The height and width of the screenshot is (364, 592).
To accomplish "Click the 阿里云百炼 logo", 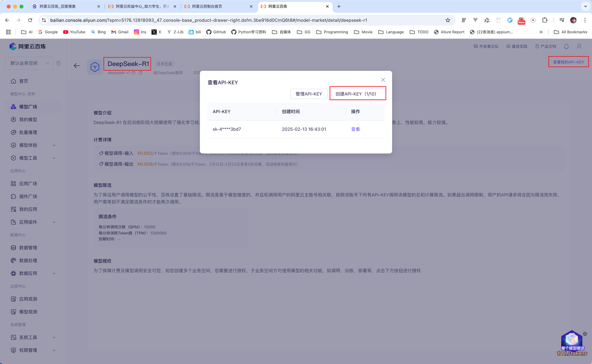I will click(x=27, y=46).
